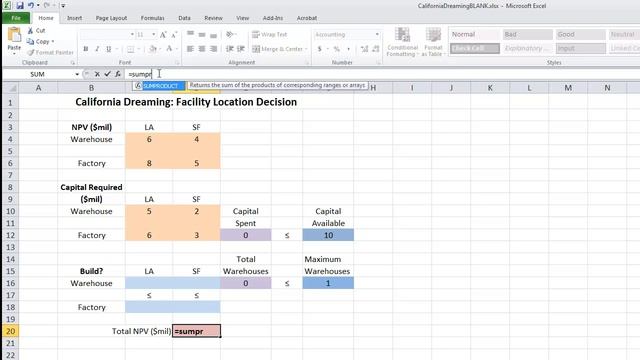Click the Font Color icon

(169, 49)
